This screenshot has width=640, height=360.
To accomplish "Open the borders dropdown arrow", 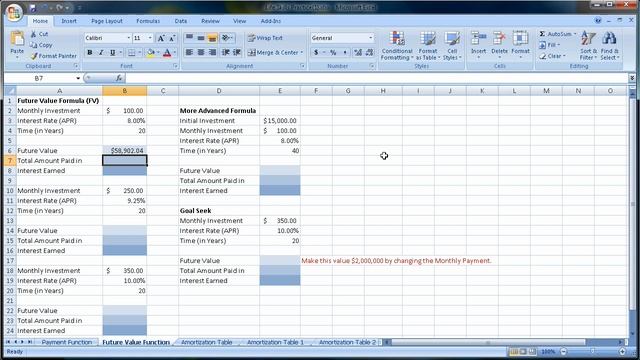I will pyautogui.click(x=140, y=53).
